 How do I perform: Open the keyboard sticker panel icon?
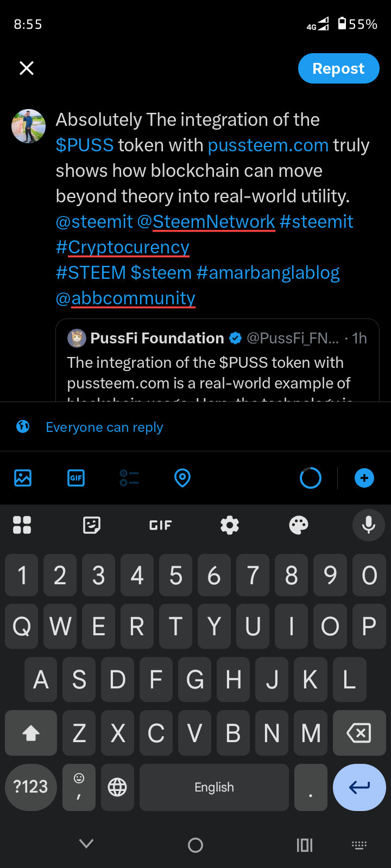[x=91, y=525]
